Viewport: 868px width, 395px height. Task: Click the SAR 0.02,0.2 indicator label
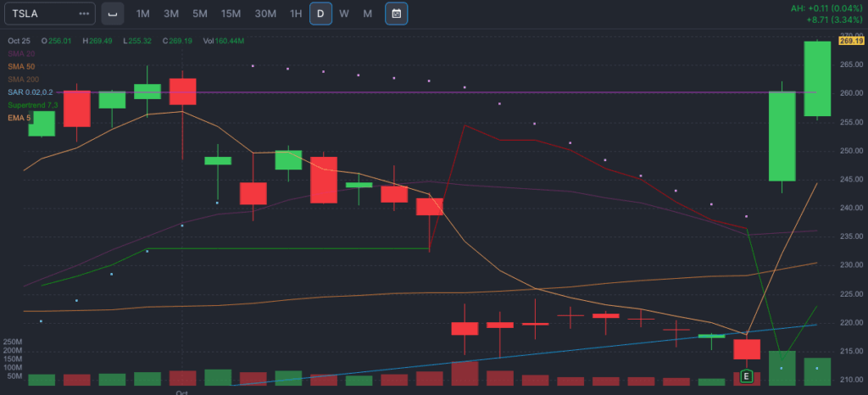tap(31, 92)
